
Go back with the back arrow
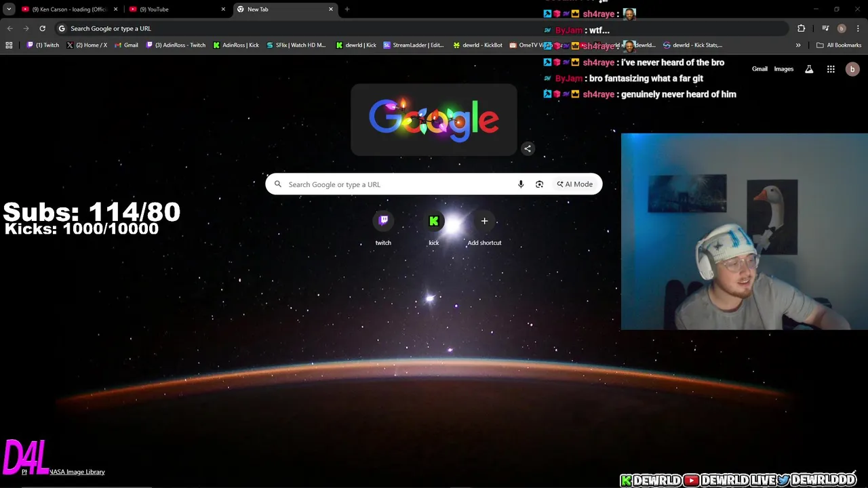click(x=9, y=28)
